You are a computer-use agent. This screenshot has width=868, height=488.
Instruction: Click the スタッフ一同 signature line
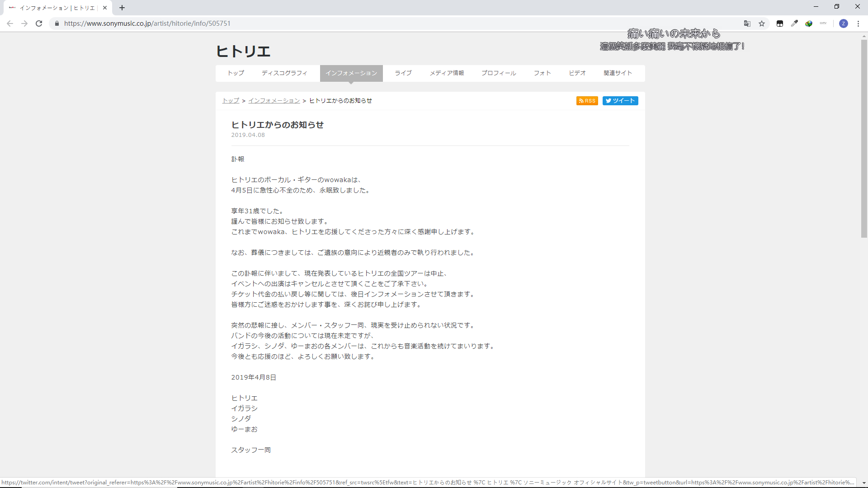pyautogui.click(x=251, y=450)
